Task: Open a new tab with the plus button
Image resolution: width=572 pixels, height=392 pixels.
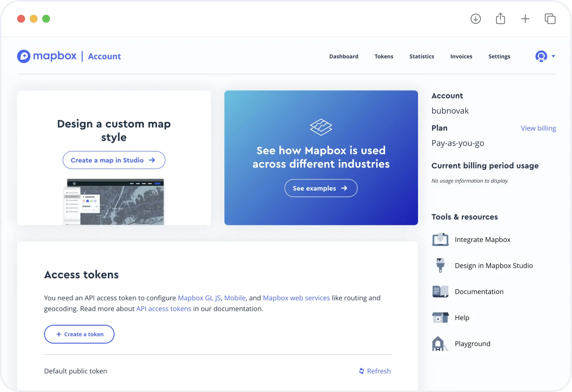Action: point(526,18)
